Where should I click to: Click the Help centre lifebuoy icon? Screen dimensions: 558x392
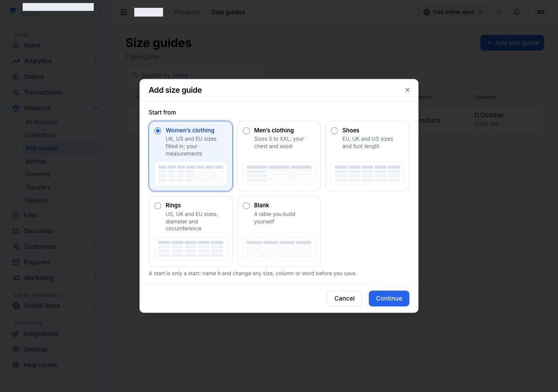click(x=16, y=365)
